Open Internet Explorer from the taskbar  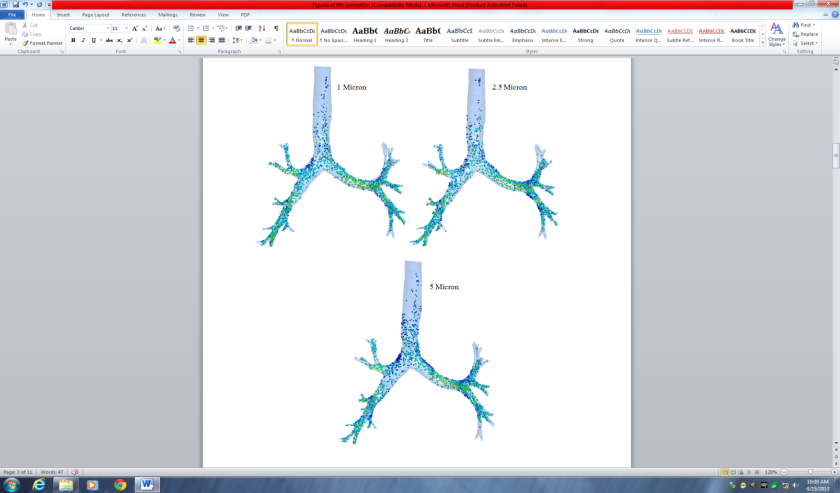39,484
